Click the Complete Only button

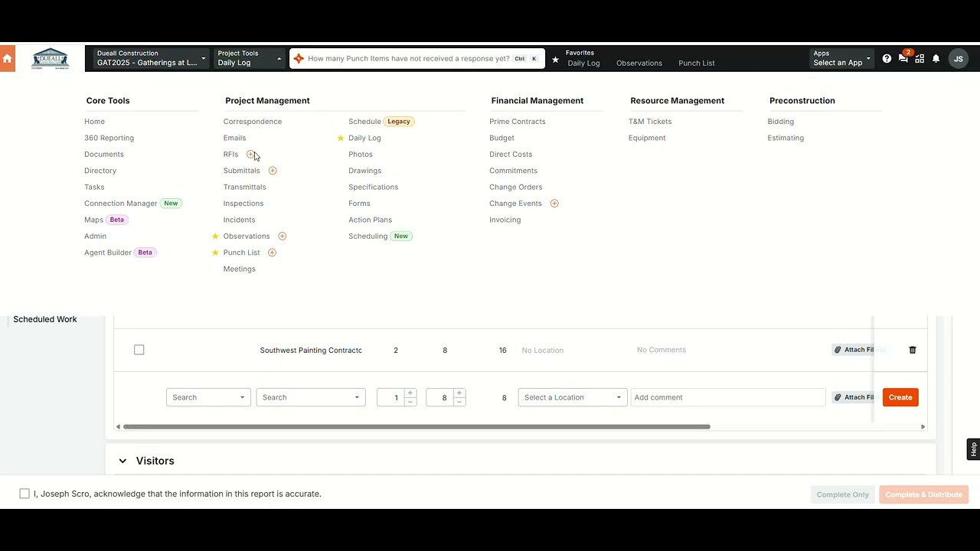point(843,494)
